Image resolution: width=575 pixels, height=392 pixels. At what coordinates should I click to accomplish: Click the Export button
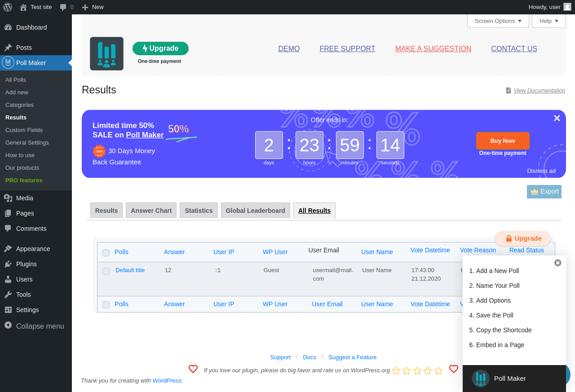(x=544, y=192)
